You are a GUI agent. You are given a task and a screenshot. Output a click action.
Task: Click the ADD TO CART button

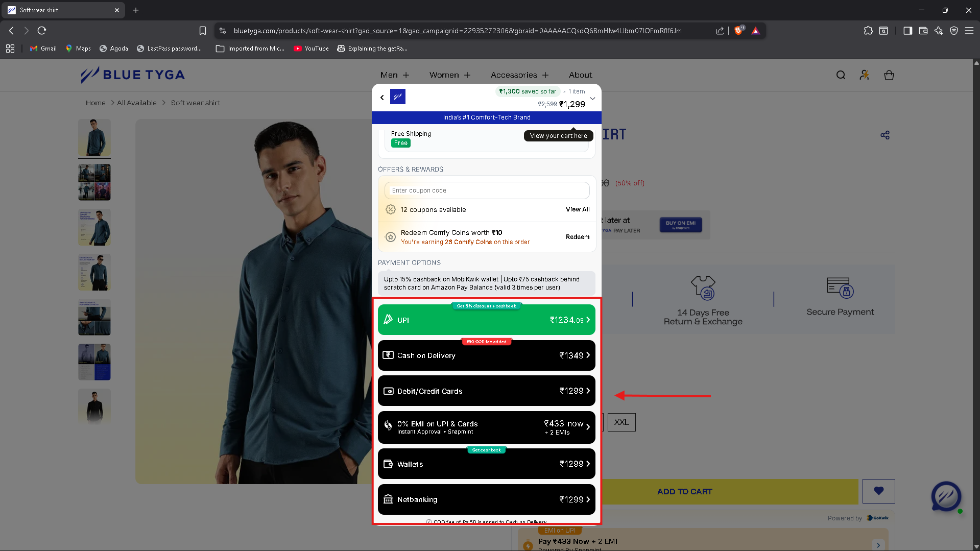(x=684, y=491)
